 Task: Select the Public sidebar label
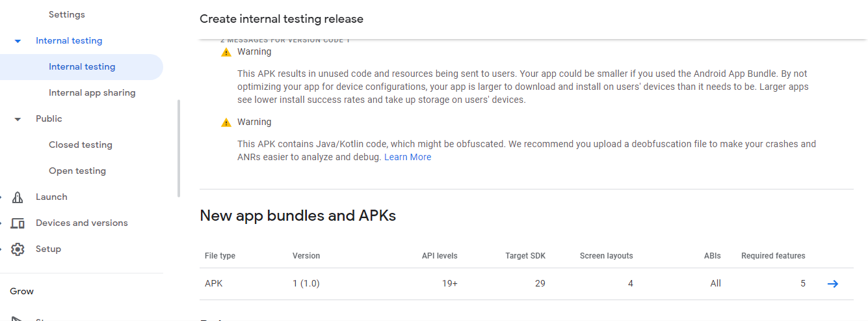coord(49,119)
